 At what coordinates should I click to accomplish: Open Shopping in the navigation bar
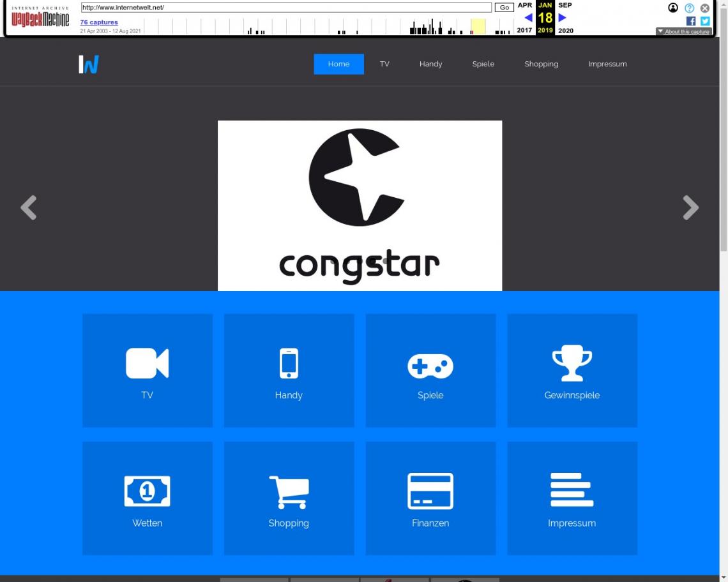pyautogui.click(x=542, y=64)
